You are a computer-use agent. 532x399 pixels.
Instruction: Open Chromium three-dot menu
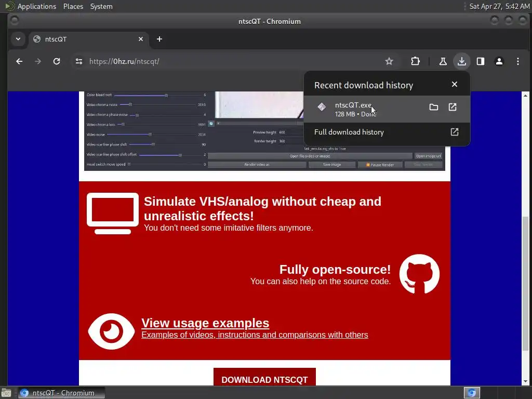point(518,61)
